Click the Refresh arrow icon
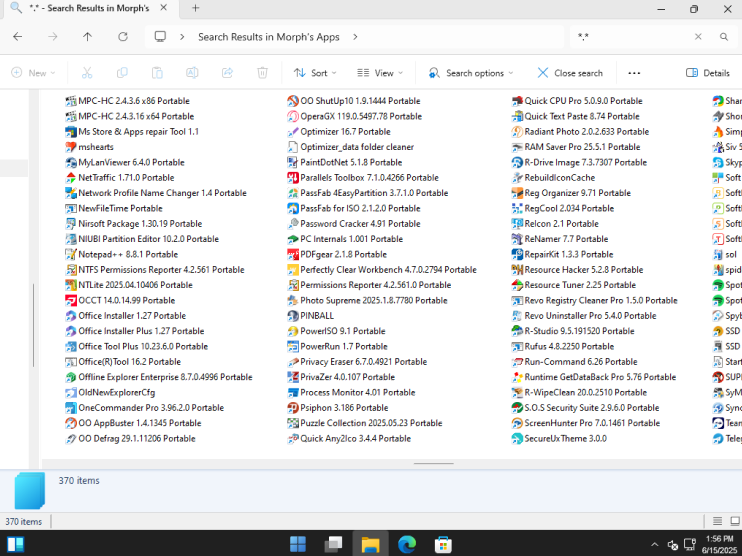This screenshot has width=742, height=556. [x=123, y=36]
